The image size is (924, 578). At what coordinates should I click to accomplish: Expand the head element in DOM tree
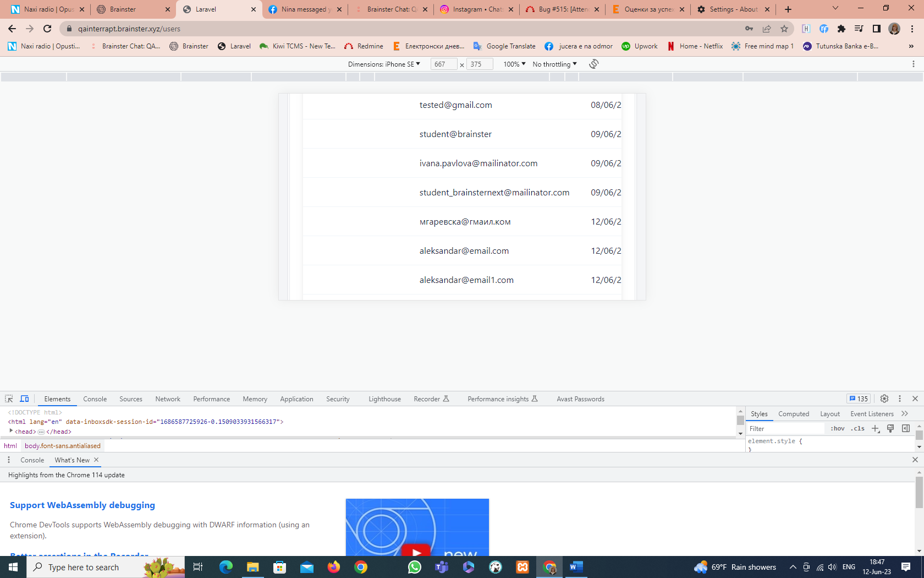click(x=11, y=431)
